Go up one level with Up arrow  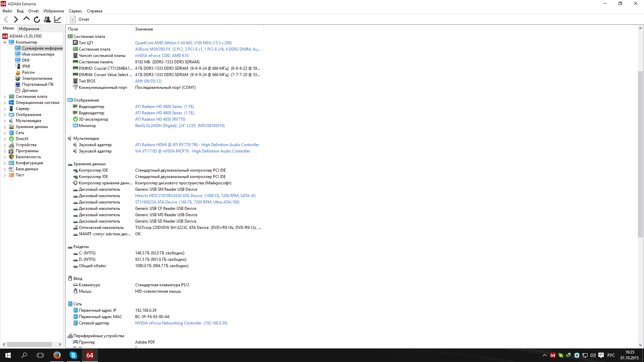[26, 19]
